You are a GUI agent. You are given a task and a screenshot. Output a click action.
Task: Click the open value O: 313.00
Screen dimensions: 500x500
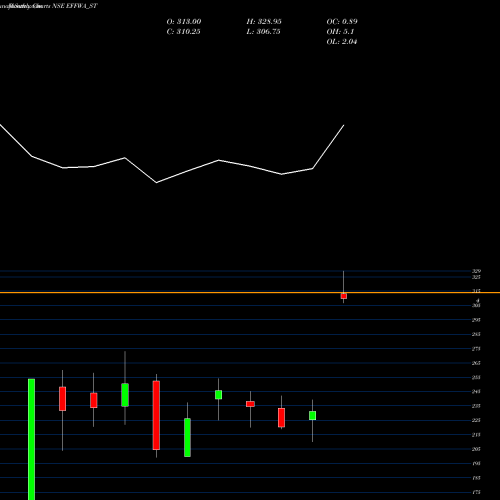coord(184,22)
